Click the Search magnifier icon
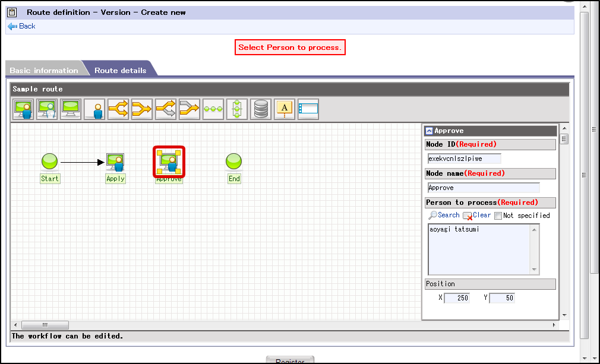The width and height of the screenshot is (600, 364). pyautogui.click(x=432, y=216)
